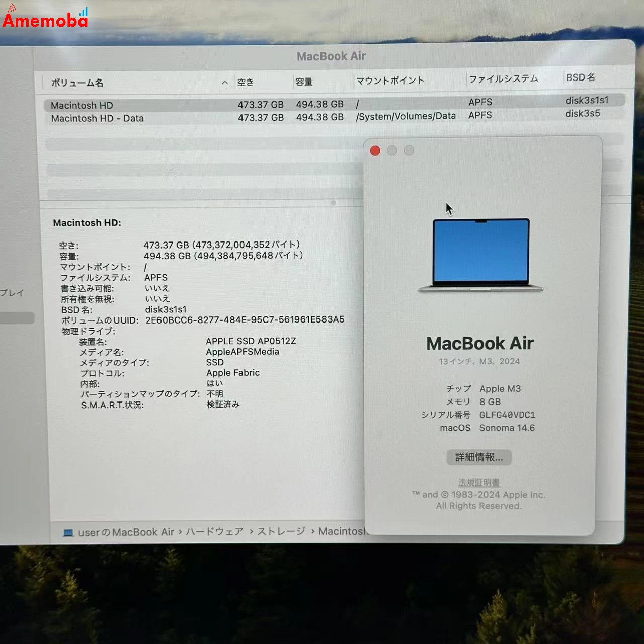
Task: Sort volumes by the 空き column
Action: (x=245, y=82)
